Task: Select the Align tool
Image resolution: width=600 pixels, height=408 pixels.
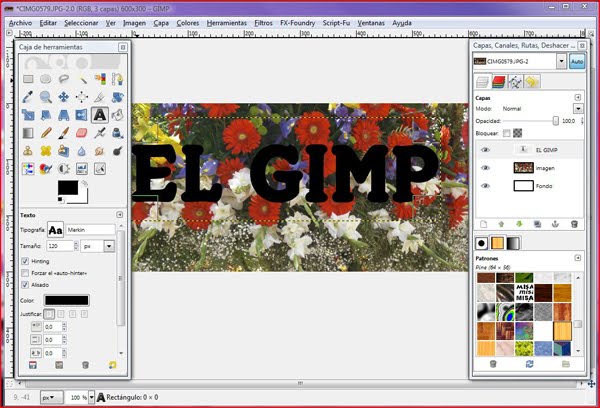Action: (x=82, y=97)
